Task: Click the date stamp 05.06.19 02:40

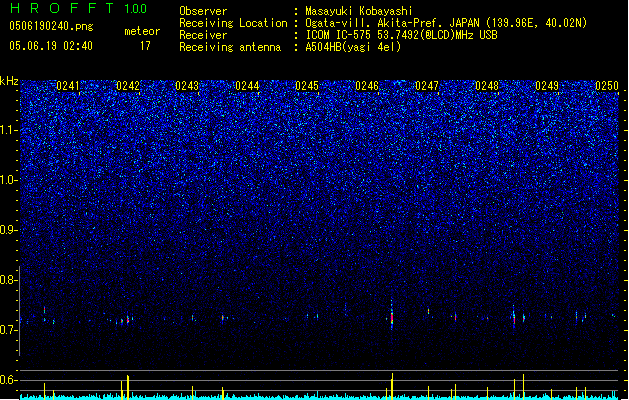Action: point(51,46)
